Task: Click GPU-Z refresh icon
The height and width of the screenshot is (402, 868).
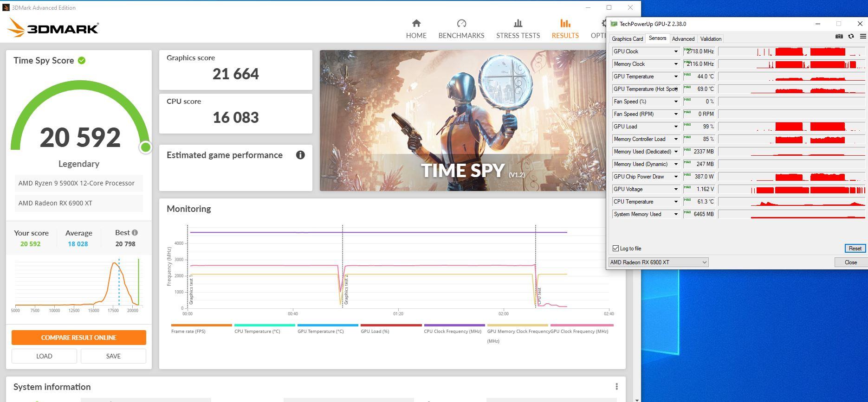Action: 851,36
